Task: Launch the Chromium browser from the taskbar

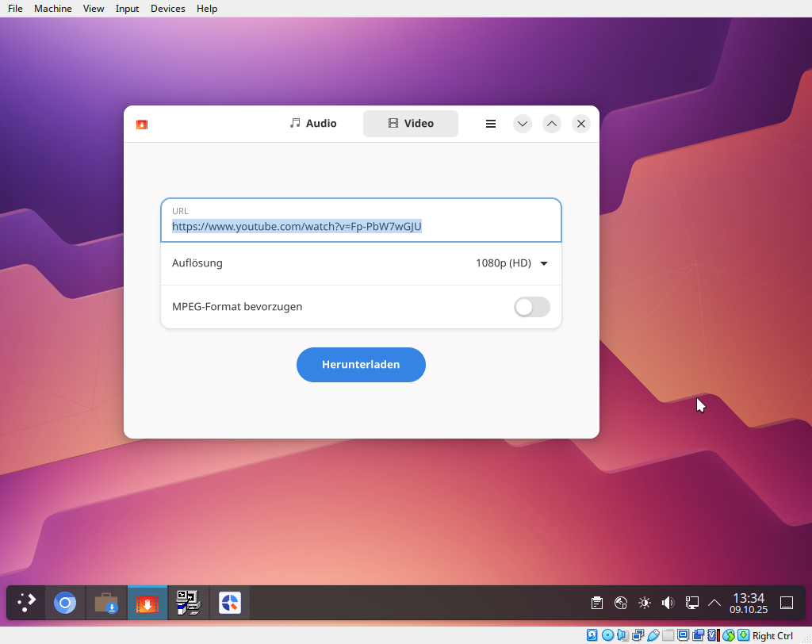Action: click(x=65, y=603)
